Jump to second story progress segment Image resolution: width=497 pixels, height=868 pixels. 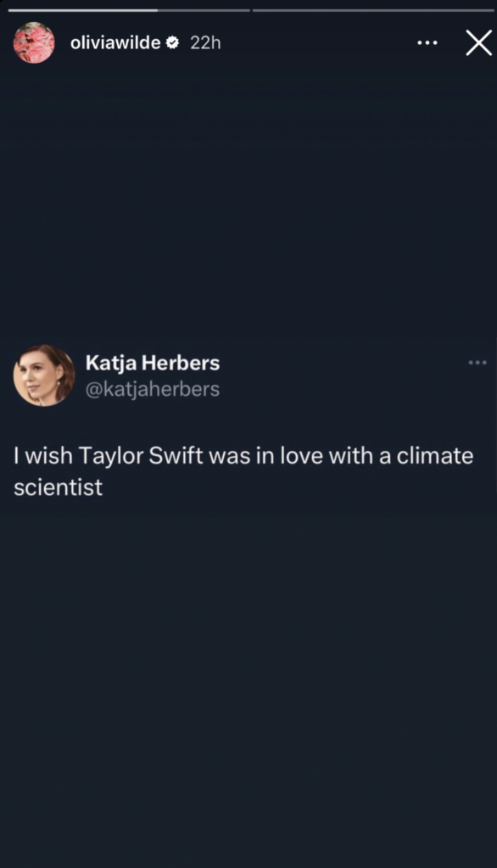pos(373,10)
